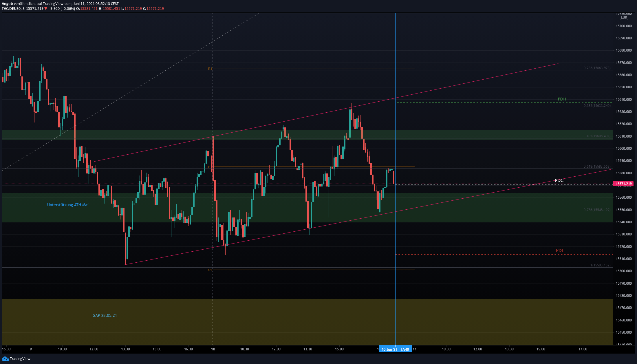Select the PDH dashed line label

[562, 99]
